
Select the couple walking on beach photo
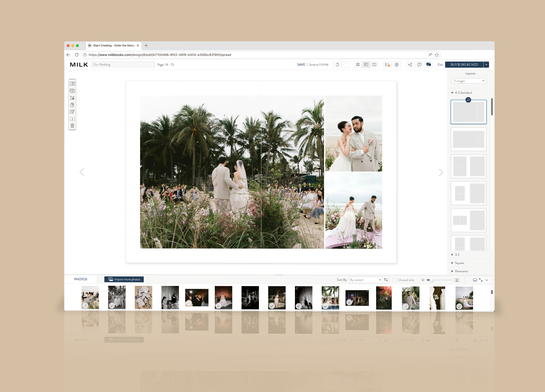pos(353,211)
